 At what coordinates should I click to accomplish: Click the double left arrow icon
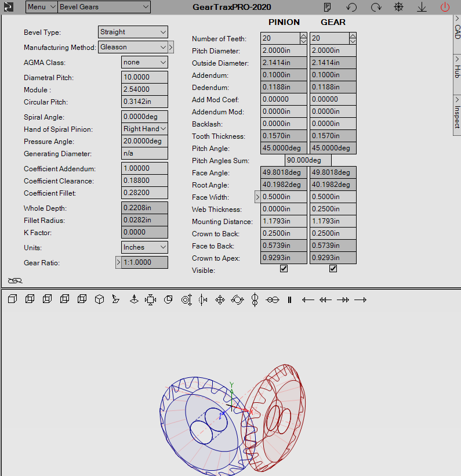325,300
